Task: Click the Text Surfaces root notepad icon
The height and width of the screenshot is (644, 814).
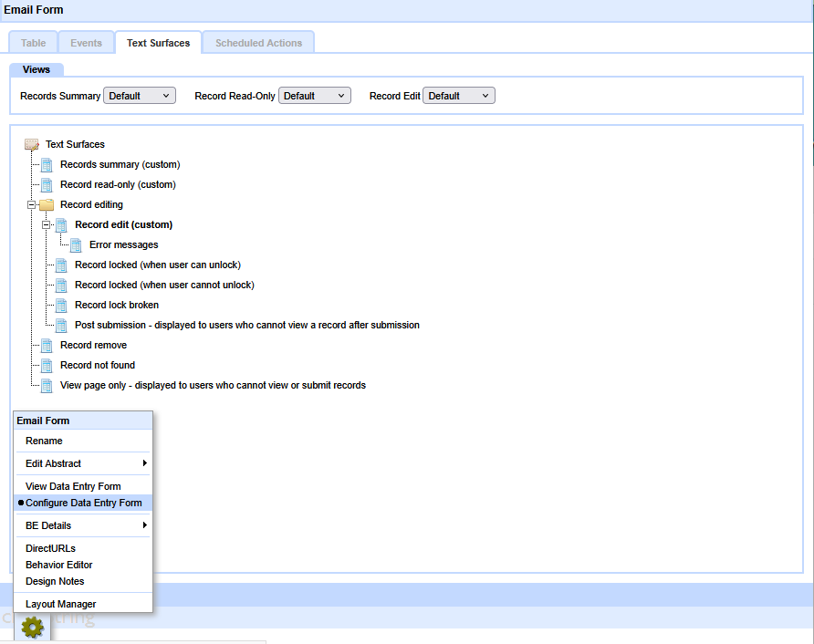Action: [x=32, y=144]
